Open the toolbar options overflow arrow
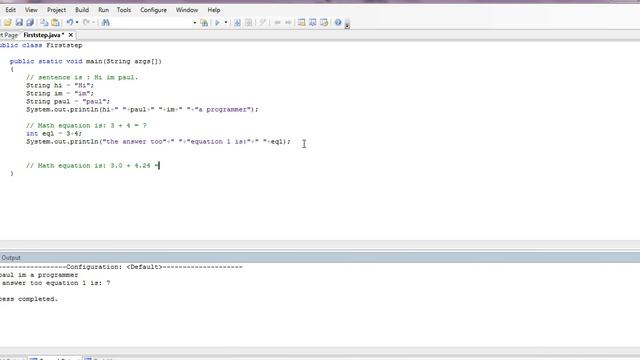The width and height of the screenshot is (640, 360). (x=347, y=25)
